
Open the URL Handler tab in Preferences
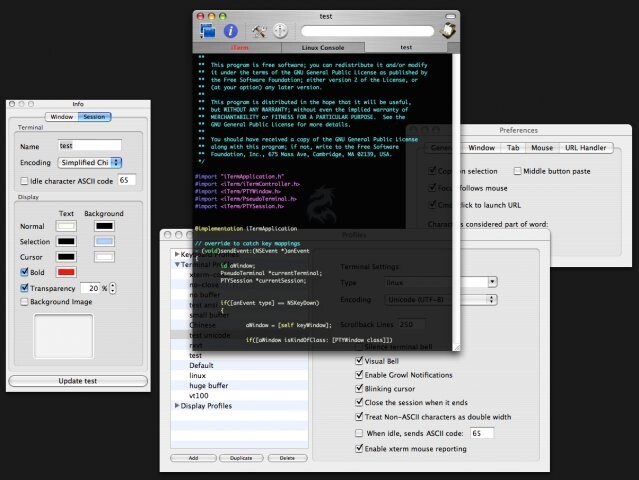[x=586, y=148]
